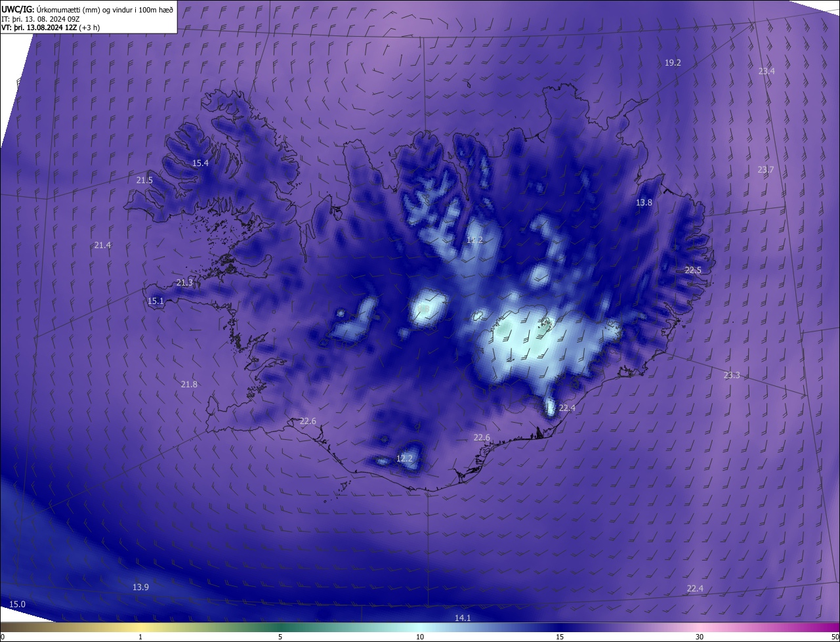Click the 14.1 value label
This screenshot has height=642, width=840.
point(463,618)
